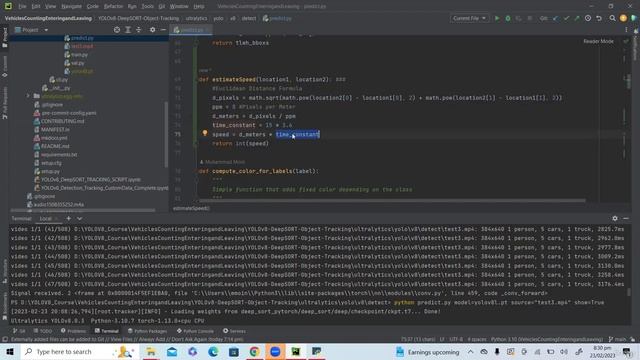Open Terminal settings gear icon
The height and width of the screenshot is (360, 640).
[x=615, y=219]
